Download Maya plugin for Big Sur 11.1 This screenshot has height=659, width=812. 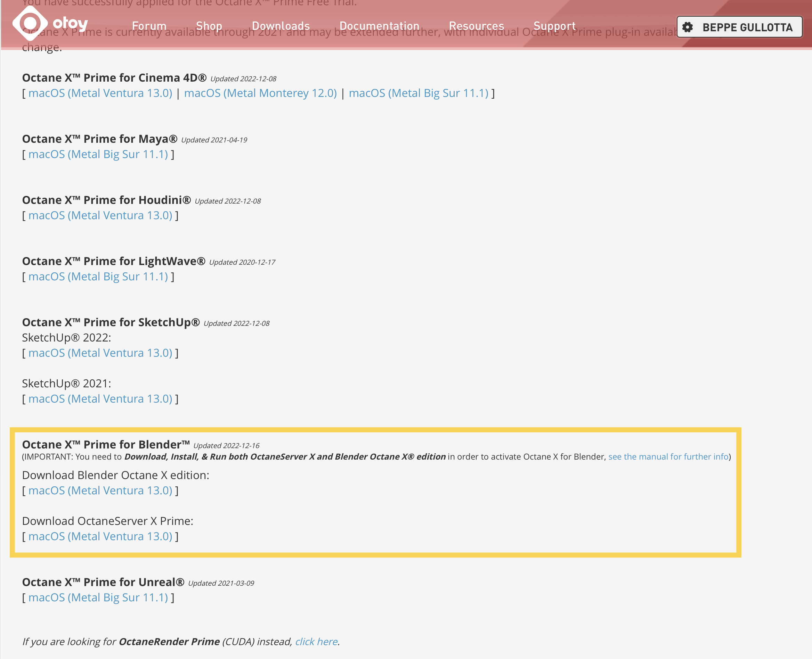[98, 154]
